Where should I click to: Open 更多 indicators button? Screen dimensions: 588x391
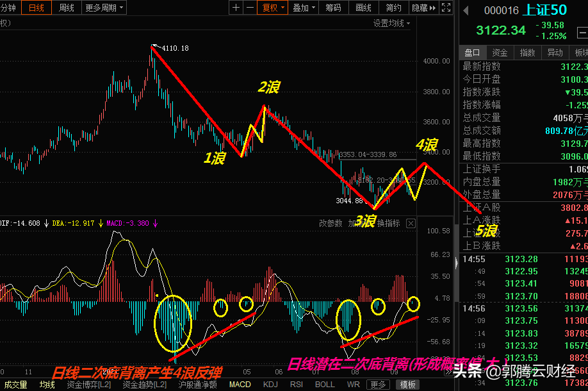tap(378, 385)
